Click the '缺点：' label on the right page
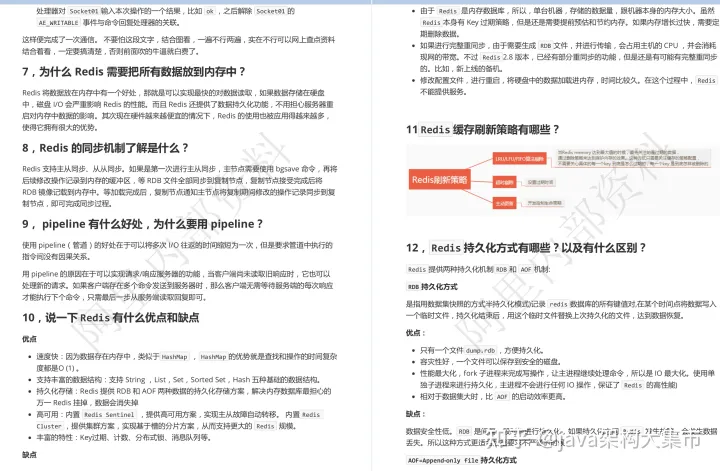 416,414
